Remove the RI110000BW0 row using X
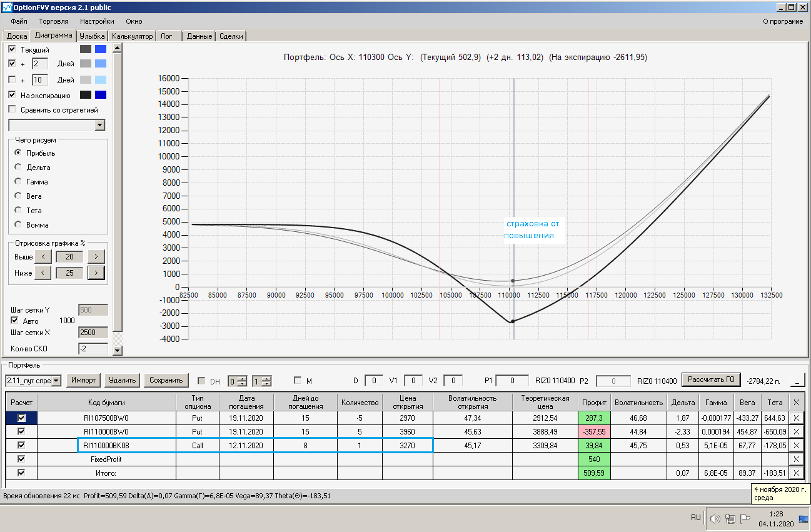Image resolution: width=811 pixels, height=532 pixels. 796,431
